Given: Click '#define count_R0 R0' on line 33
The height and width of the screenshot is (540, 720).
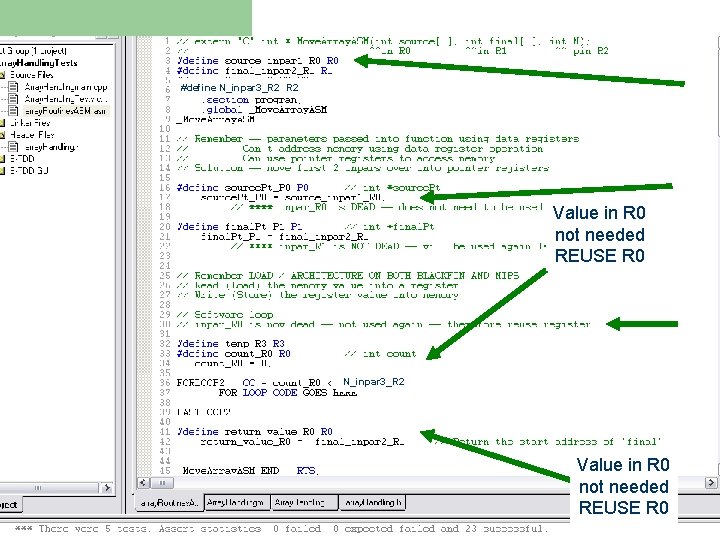Looking at the screenshot, I should [x=233, y=354].
